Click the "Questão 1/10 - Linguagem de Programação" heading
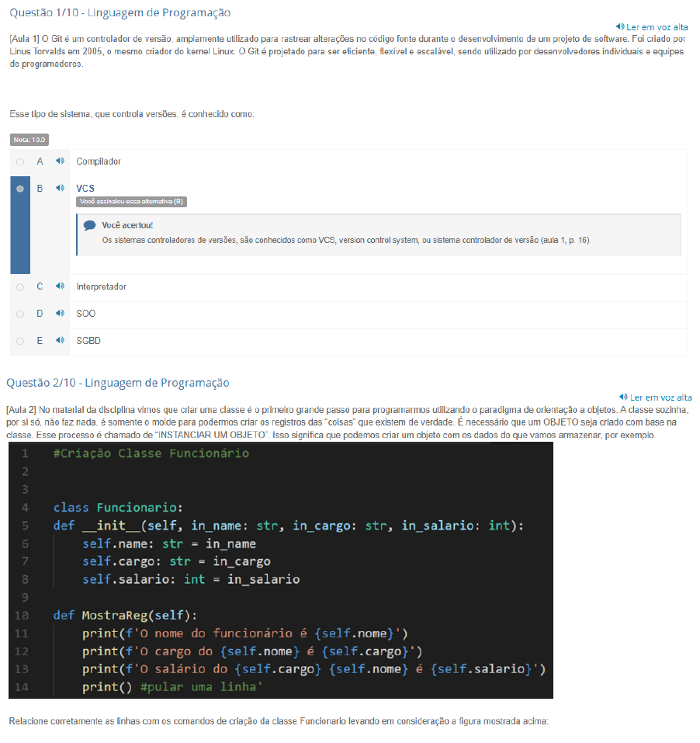This screenshot has height=743, width=700. tap(120, 12)
